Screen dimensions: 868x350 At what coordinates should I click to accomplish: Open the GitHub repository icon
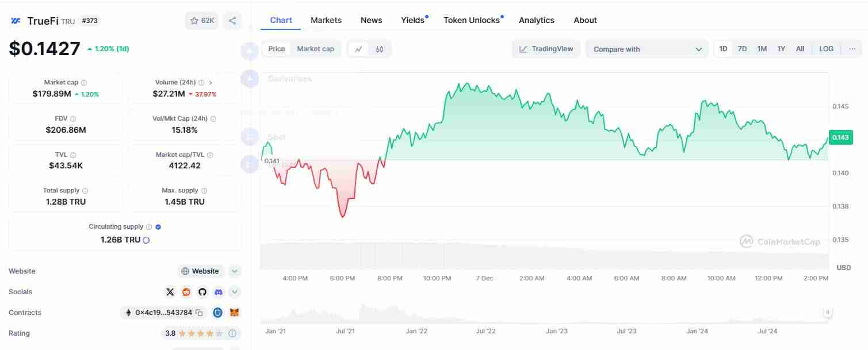click(x=202, y=292)
